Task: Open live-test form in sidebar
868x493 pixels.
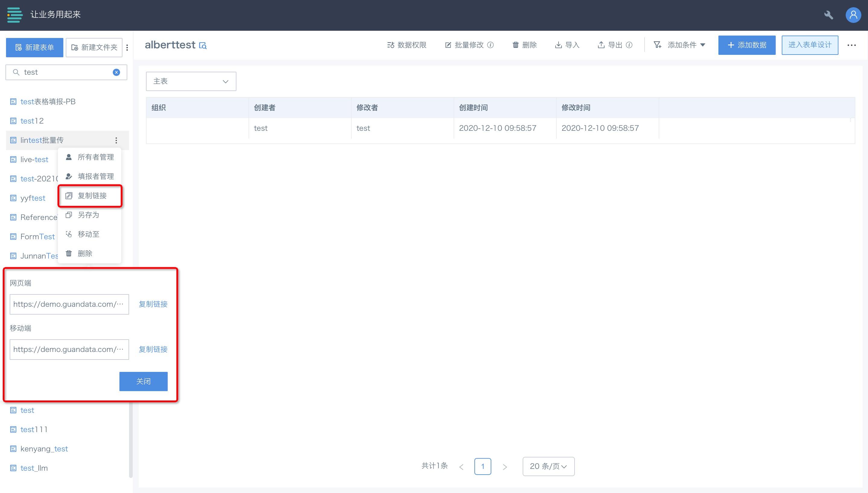Action: click(x=34, y=159)
